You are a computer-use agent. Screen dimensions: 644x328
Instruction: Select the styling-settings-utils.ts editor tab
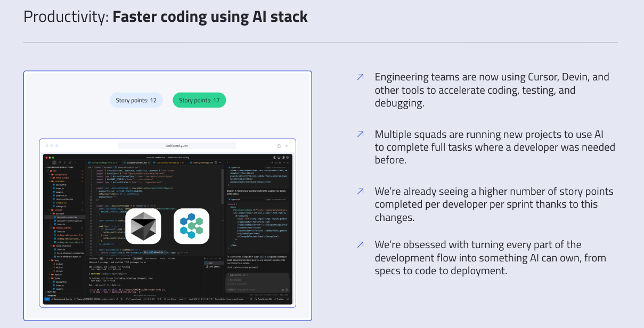point(103,162)
